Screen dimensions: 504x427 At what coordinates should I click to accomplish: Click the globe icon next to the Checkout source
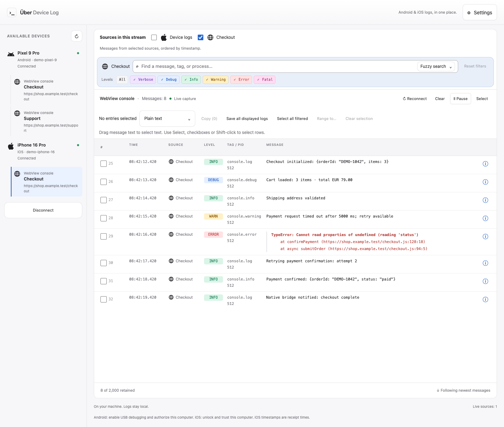tap(210, 37)
